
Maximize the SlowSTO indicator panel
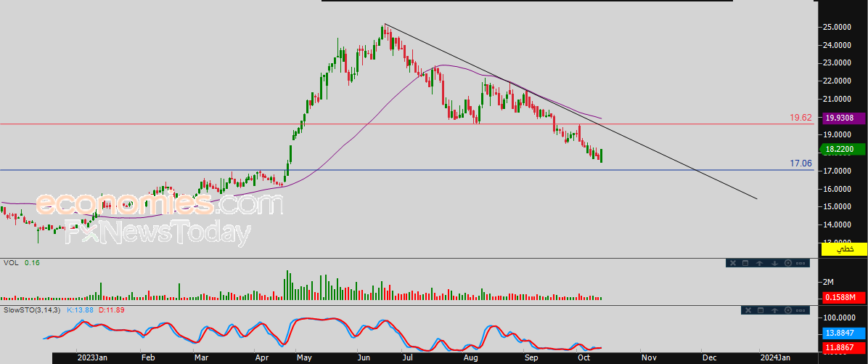761,310
